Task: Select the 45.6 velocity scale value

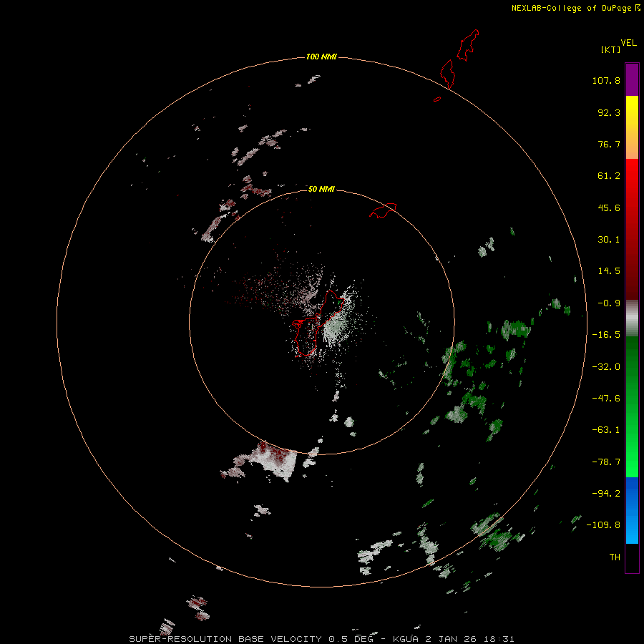Action: coord(609,208)
